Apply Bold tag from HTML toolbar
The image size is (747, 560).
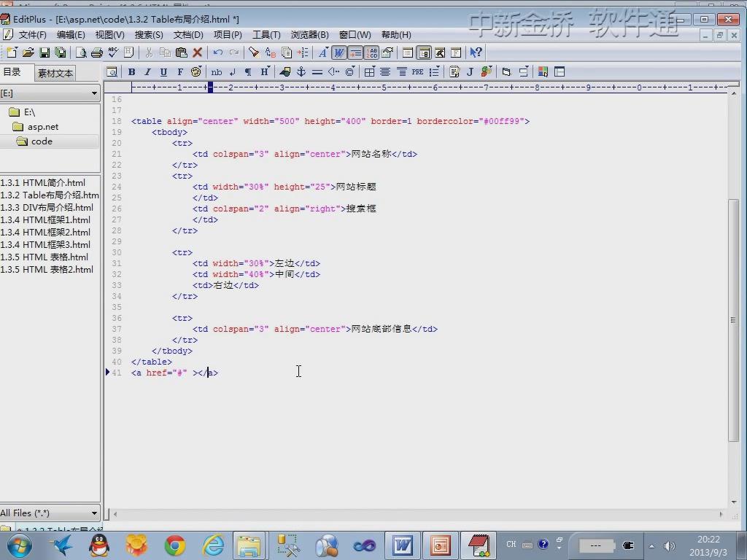[132, 72]
